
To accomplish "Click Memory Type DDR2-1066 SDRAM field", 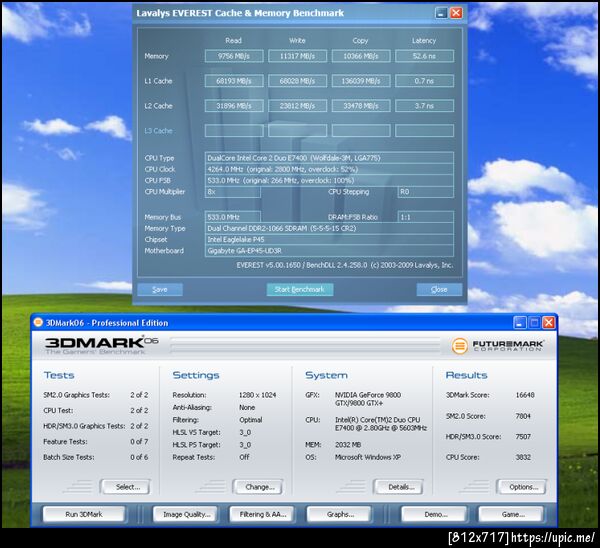I will pyautogui.click(x=329, y=228).
